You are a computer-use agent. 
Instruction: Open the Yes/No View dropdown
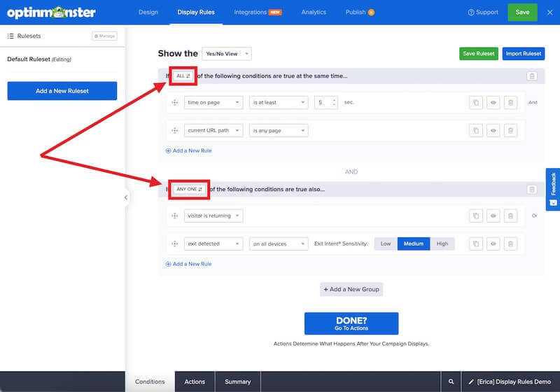click(x=226, y=54)
